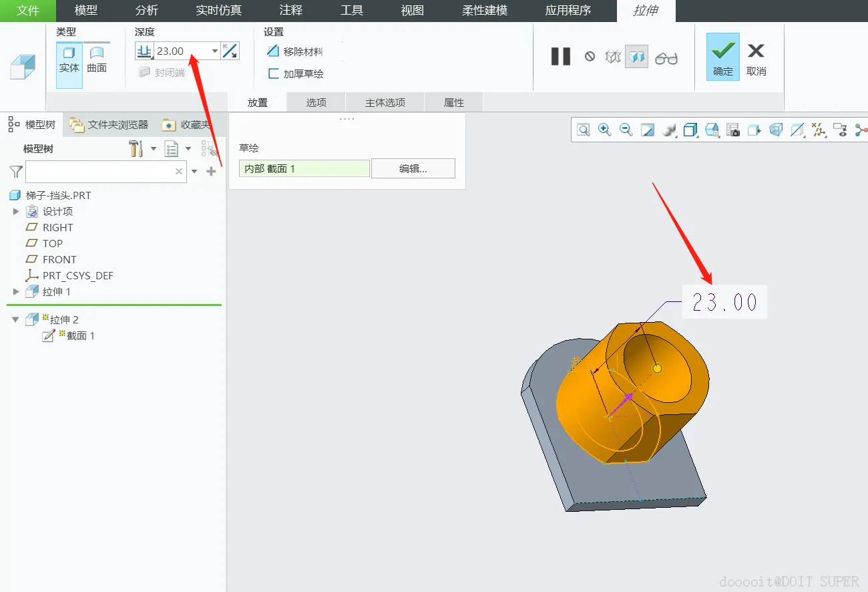Click the no preview circle icon

pos(590,57)
